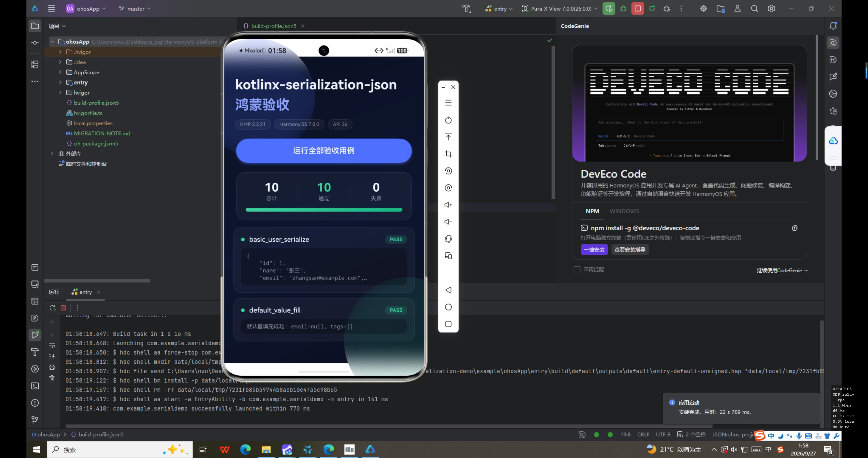Viewport: 868px width, 458px height.
Task: Click the acceptance progress bar in emulator
Action: tap(324, 210)
